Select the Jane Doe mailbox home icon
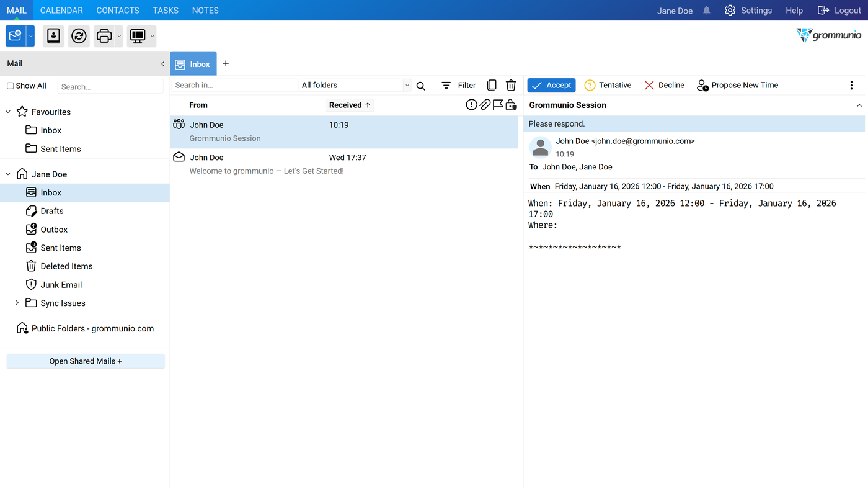The width and height of the screenshot is (868, 489). point(22,174)
